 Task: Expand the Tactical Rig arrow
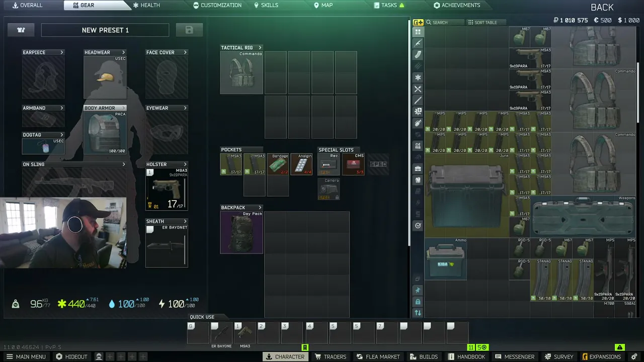(260, 48)
